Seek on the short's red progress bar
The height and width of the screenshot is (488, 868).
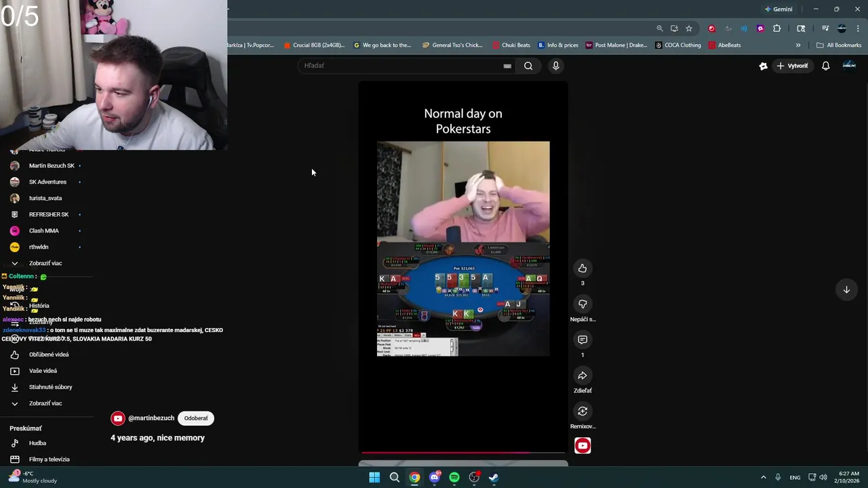[x=463, y=452]
